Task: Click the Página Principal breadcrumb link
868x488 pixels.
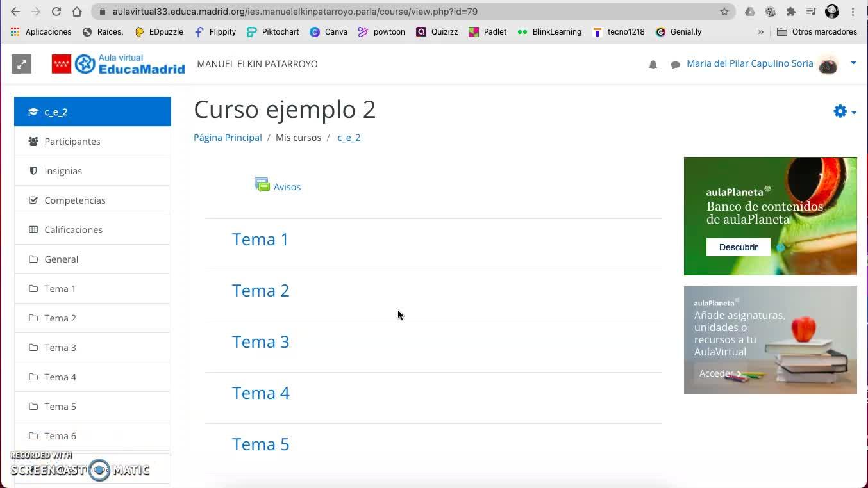Action: pos(228,138)
